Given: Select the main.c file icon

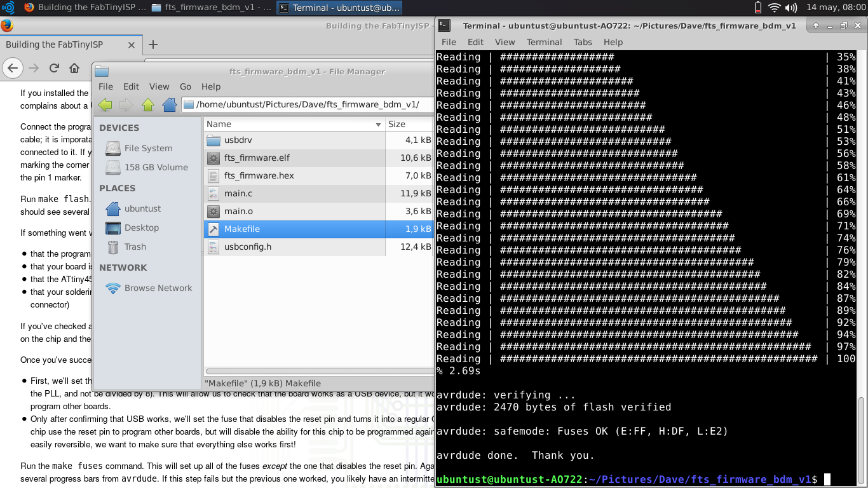Looking at the screenshot, I should coord(214,193).
